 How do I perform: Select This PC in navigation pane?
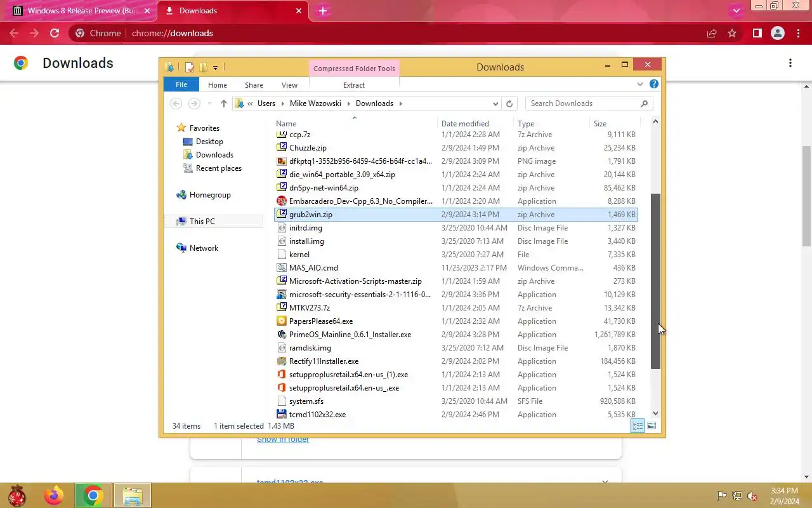pos(202,222)
